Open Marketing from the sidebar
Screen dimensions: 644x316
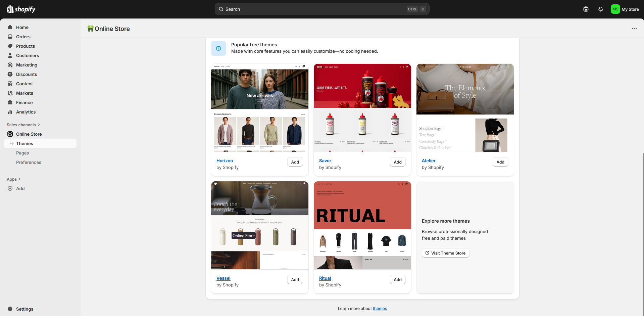pos(27,65)
